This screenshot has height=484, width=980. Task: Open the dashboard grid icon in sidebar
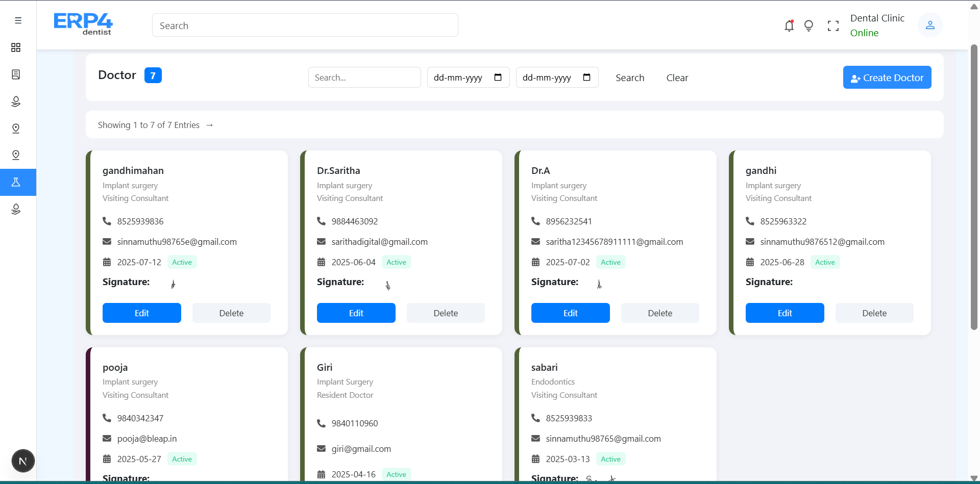tap(16, 47)
